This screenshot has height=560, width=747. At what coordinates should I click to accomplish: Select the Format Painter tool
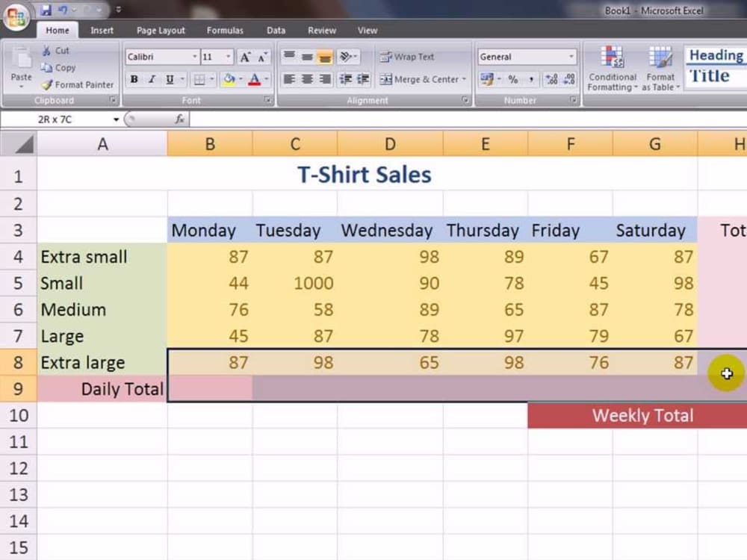78,84
